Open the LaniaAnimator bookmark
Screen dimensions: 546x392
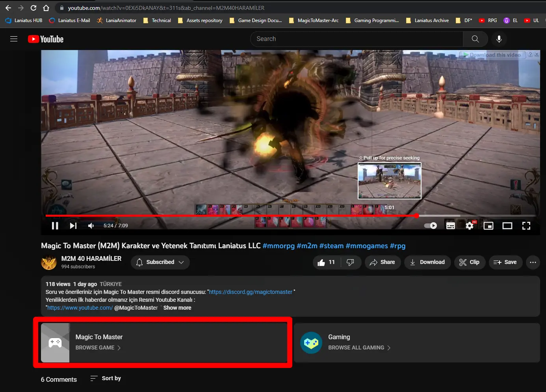pyautogui.click(x=117, y=20)
